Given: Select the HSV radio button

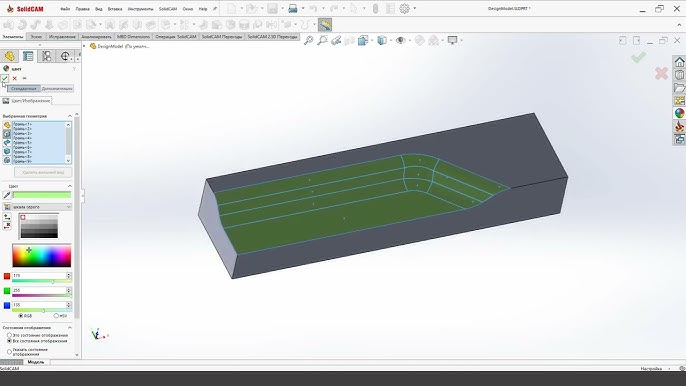Looking at the screenshot, I should point(56,316).
